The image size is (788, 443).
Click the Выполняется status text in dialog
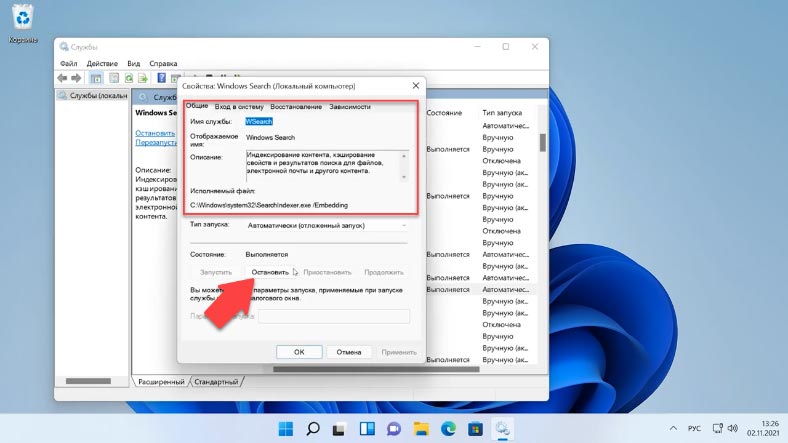[267, 255]
